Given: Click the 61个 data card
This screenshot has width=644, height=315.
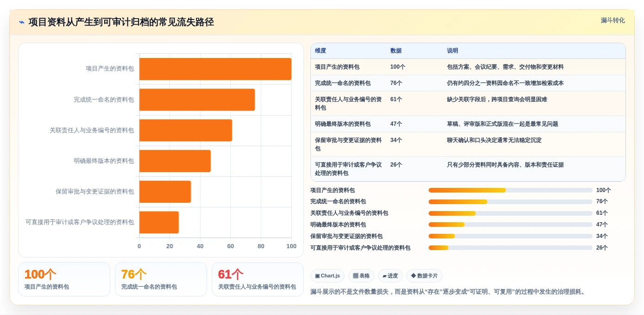Looking at the screenshot, I should (258, 279).
